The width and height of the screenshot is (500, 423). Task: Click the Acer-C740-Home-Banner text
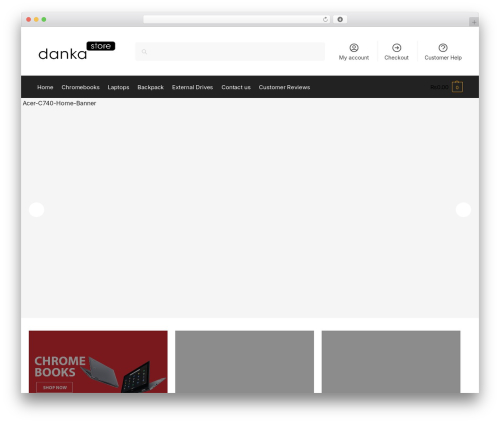[x=59, y=103]
